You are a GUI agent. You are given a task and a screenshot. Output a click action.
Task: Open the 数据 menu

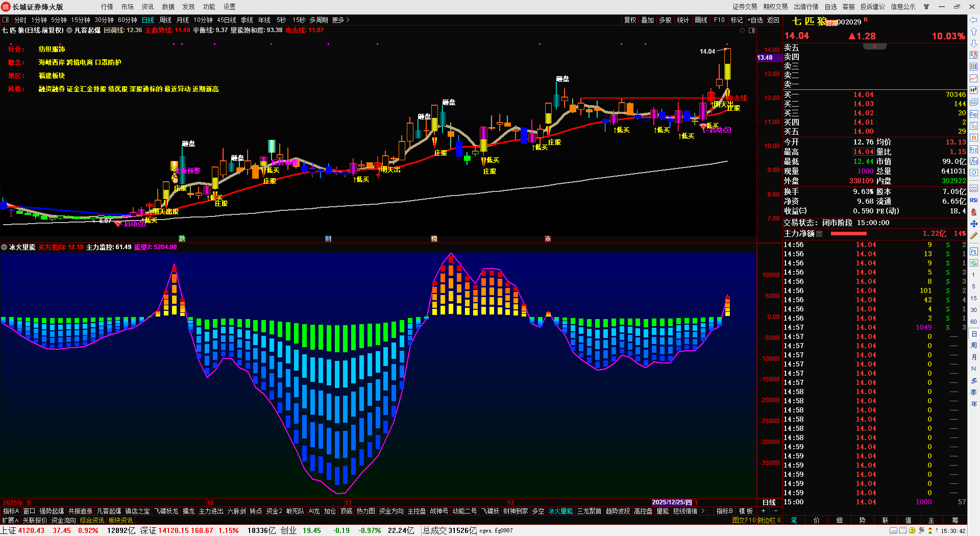(168, 7)
